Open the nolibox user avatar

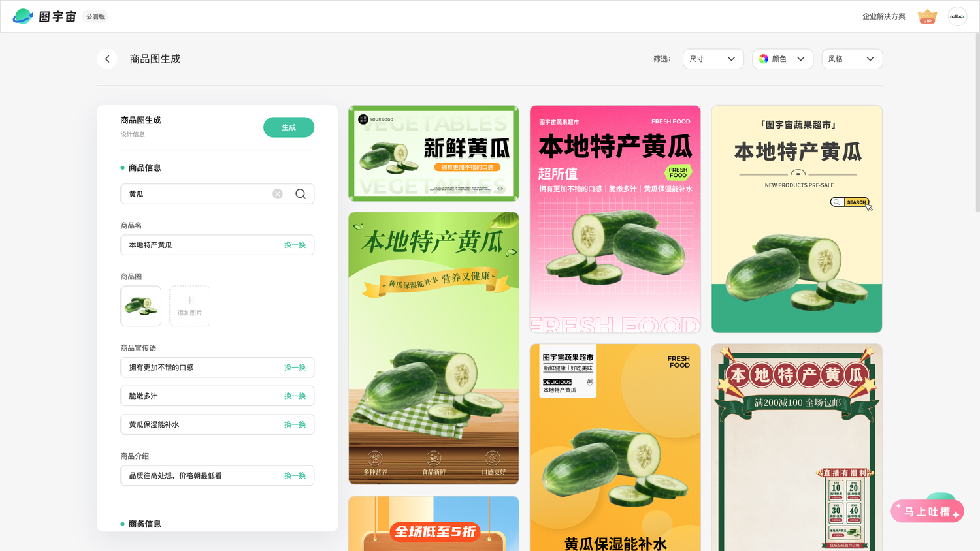(x=957, y=16)
